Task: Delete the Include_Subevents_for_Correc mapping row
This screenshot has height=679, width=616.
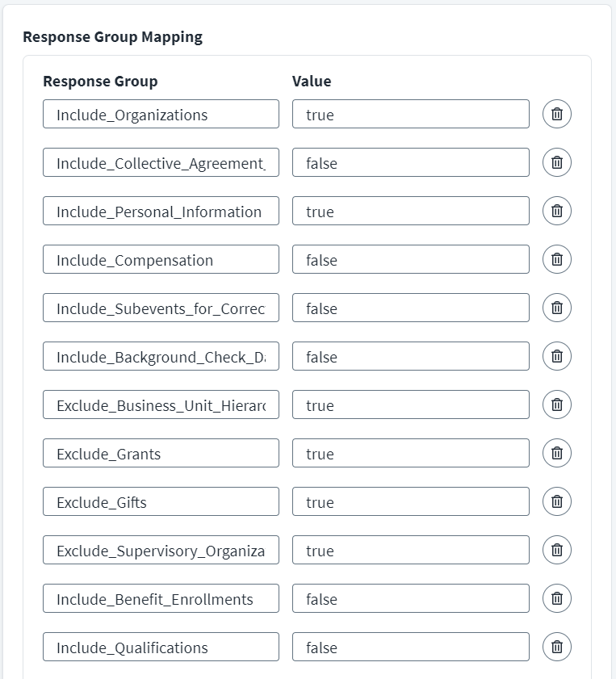Action: pos(556,308)
